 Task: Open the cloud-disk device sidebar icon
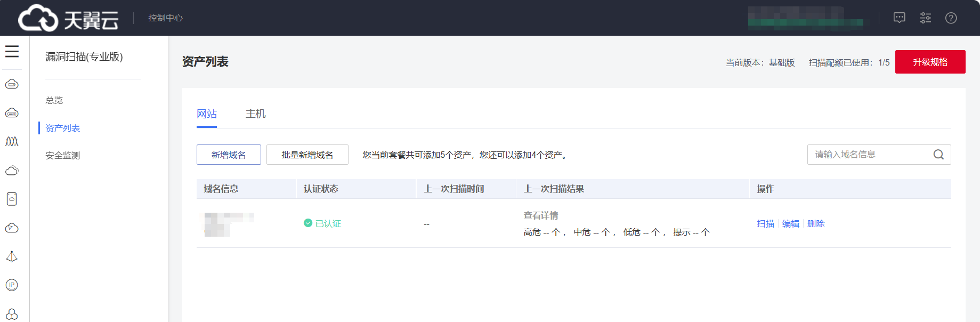click(x=12, y=199)
